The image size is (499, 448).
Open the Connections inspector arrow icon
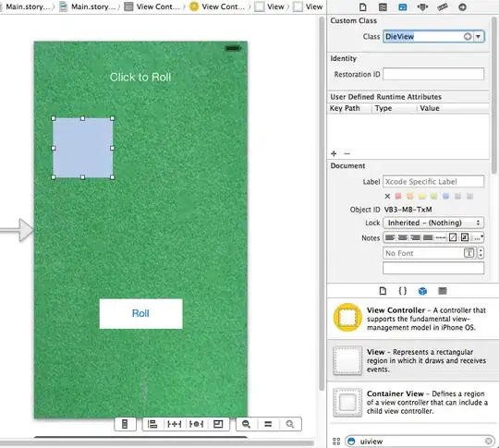tap(462, 7)
